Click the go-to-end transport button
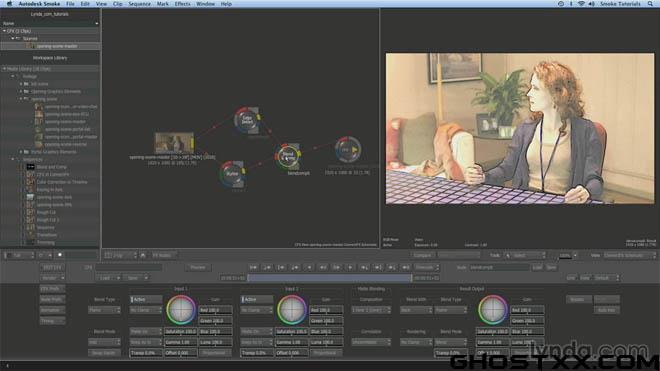Screen dimensions: 660x371 point(406,267)
